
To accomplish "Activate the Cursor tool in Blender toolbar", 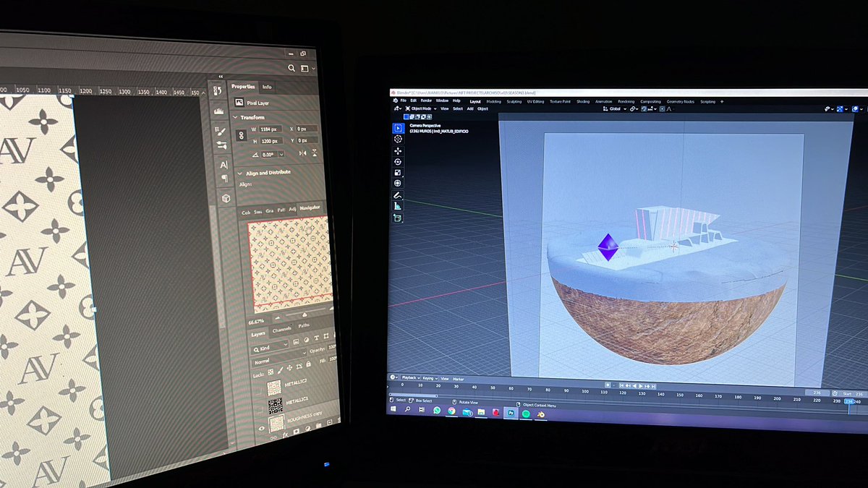I will tap(398, 139).
